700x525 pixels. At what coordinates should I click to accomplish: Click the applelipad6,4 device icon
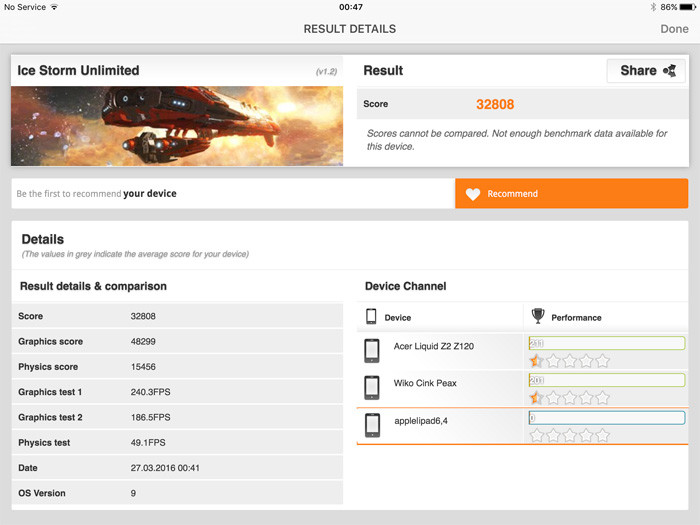372,424
